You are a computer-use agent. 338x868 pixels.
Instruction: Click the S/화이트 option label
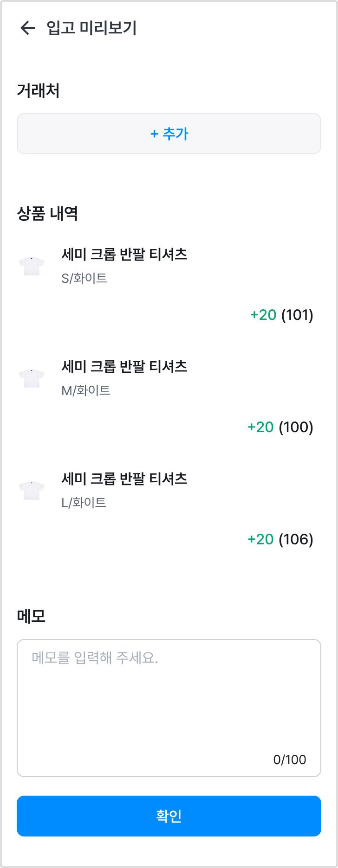84,278
